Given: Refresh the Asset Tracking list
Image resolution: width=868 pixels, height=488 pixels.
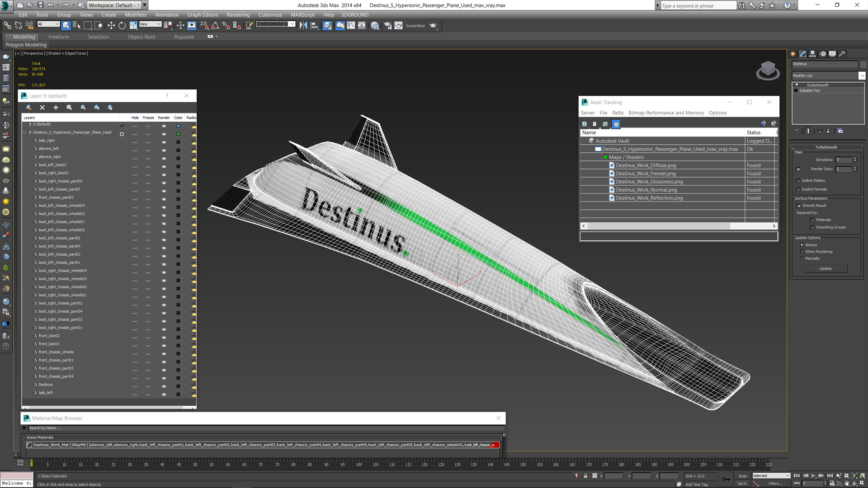Looking at the screenshot, I should pos(585,124).
